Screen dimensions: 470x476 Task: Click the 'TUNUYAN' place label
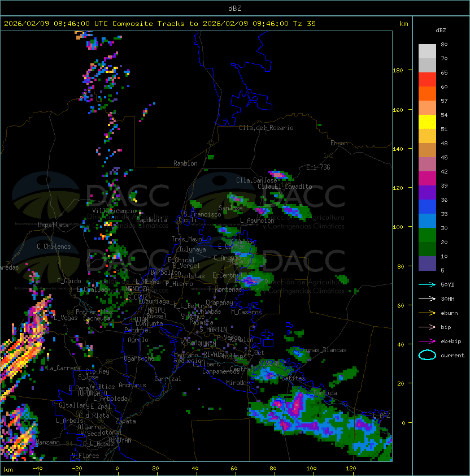pyautogui.click(x=120, y=440)
